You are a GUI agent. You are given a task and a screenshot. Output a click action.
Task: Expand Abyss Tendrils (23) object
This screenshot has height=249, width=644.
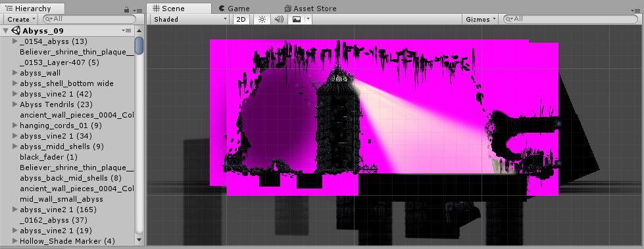(x=14, y=104)
